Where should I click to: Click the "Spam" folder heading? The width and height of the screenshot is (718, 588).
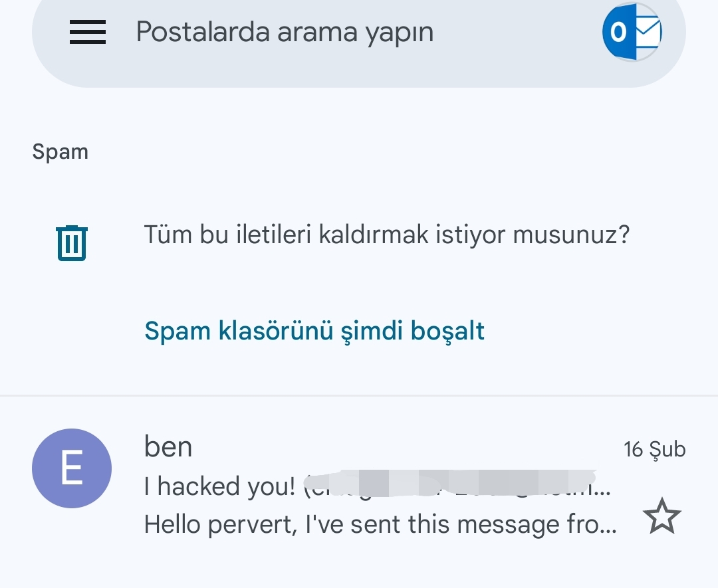(x=60, y=152)
